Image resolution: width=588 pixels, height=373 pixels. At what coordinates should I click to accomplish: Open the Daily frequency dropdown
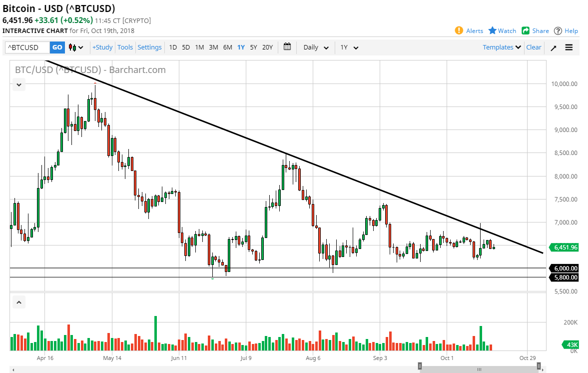pyautogui.click(x=315, y=47)
